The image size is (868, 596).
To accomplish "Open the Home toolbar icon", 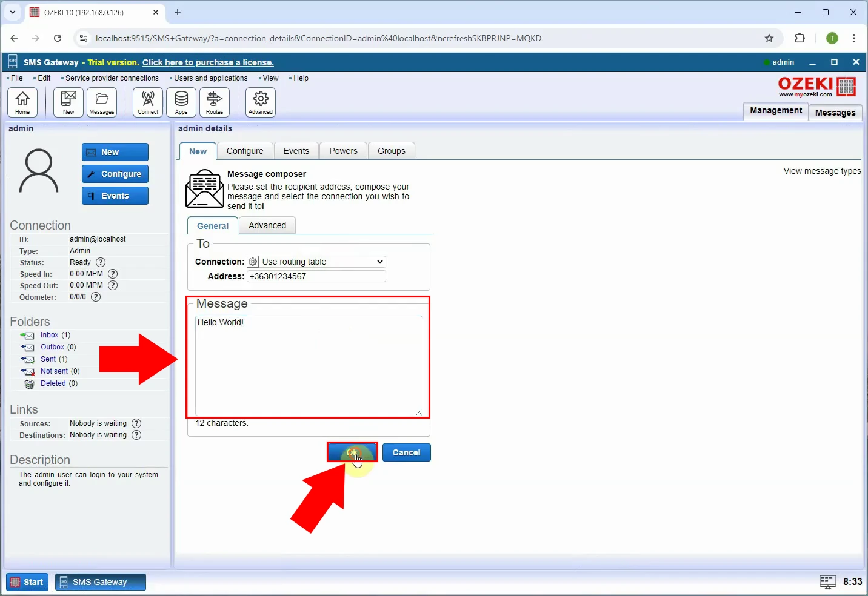I will pos(22,102).
